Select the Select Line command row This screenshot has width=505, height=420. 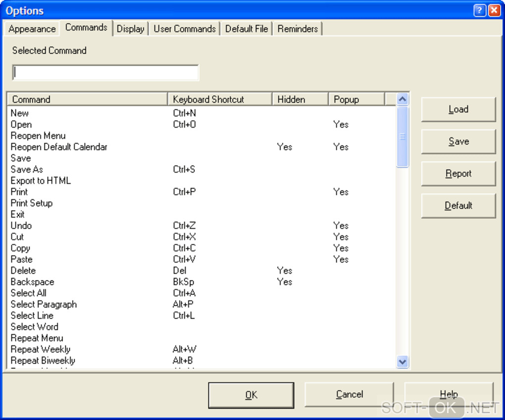(x=202, y=316)
